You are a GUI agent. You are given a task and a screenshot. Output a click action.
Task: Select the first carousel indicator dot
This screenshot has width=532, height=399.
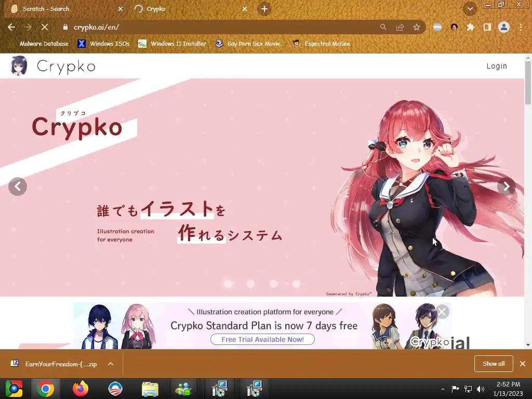(x=228, y=284)
